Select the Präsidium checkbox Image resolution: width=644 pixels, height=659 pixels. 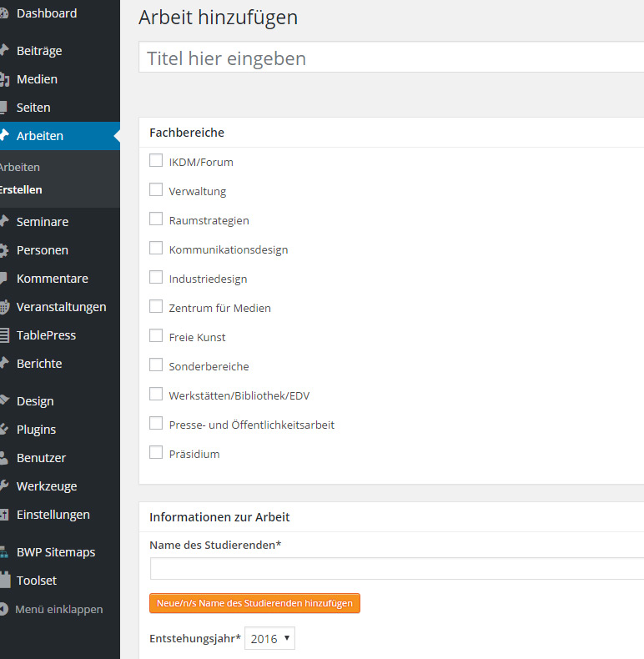156,452
